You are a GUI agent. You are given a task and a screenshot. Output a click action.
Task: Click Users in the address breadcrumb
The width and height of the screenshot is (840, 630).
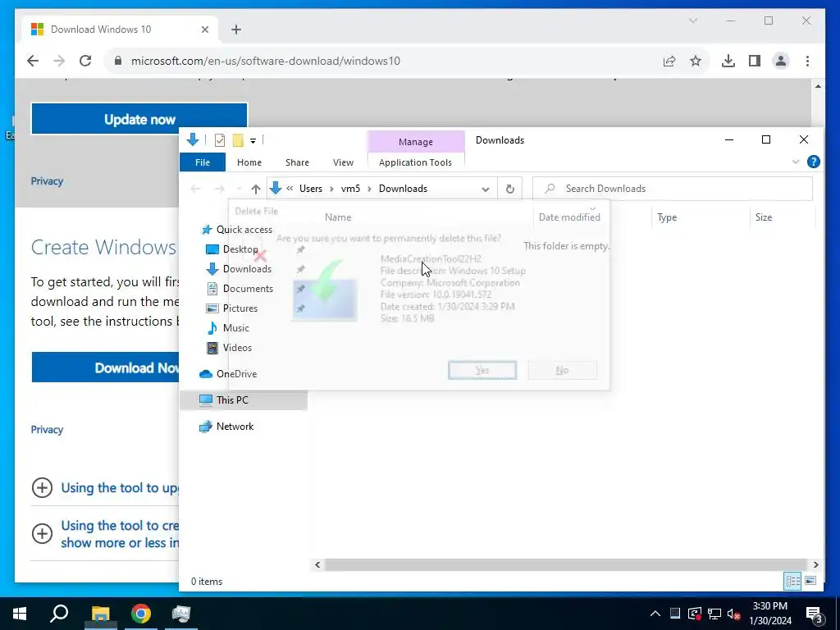coord(311,189)
